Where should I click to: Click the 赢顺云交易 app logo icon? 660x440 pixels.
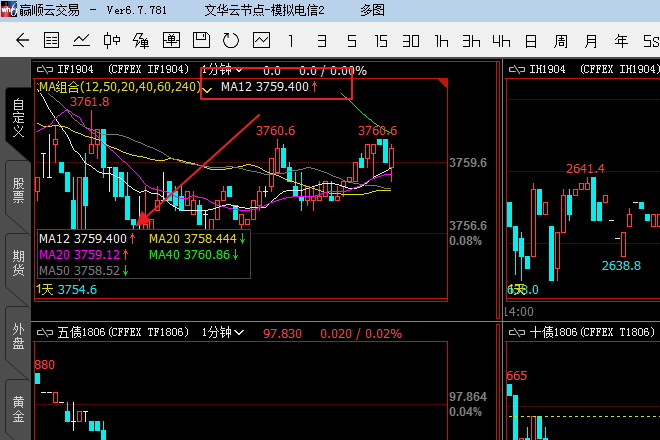[x=8, y=9]
